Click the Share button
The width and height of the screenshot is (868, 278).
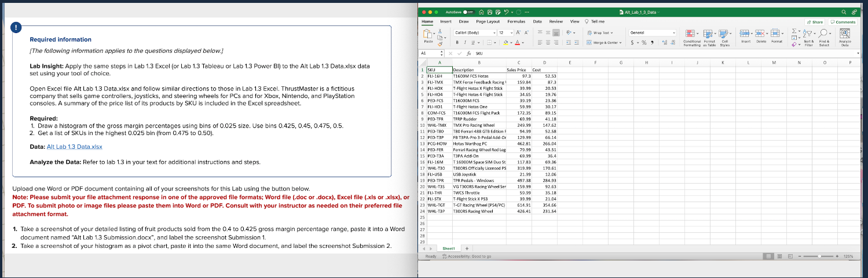click(816, 22)
